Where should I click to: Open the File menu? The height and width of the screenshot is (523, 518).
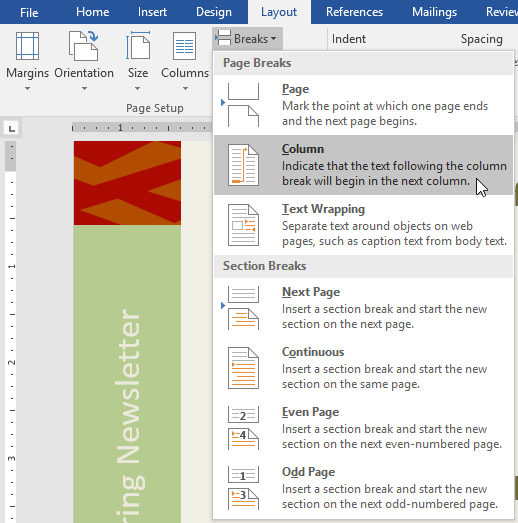(29, 13)
